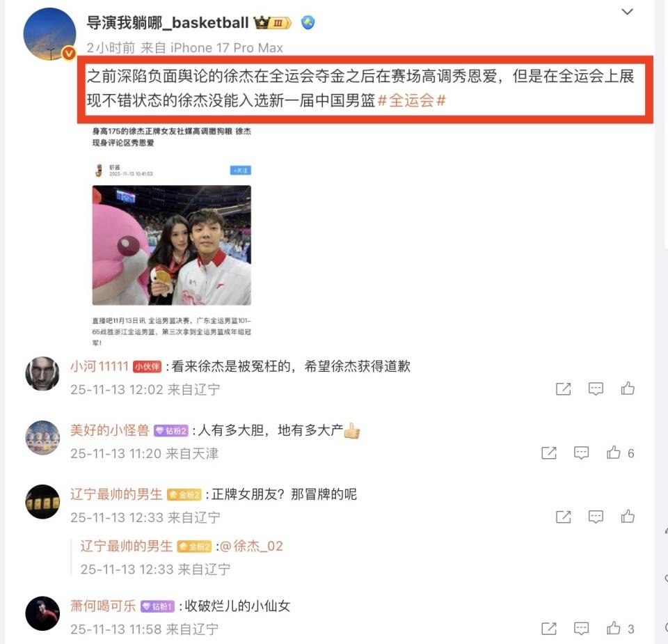Like 辽宁最帅的男生's comment
This screenshot has width=668, height=644.
[628, 516]
